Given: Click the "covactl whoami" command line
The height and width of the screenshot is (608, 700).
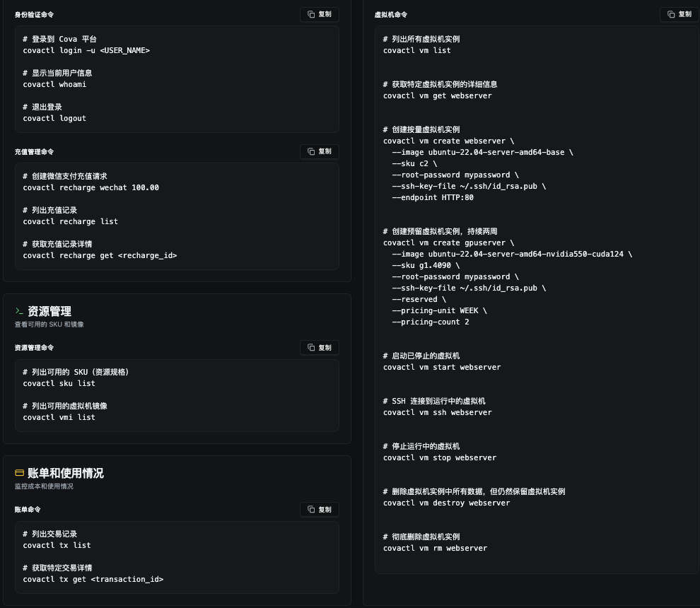Looking at the screenshot, I should coord(54,84).
